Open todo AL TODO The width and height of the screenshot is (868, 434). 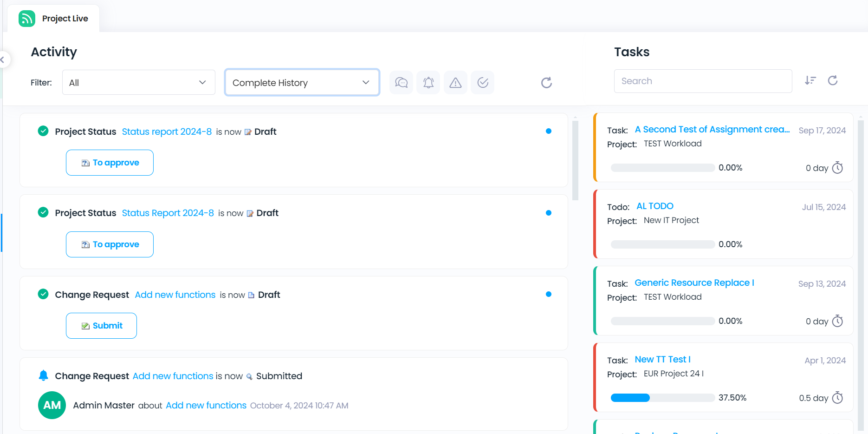click(655, 206)
